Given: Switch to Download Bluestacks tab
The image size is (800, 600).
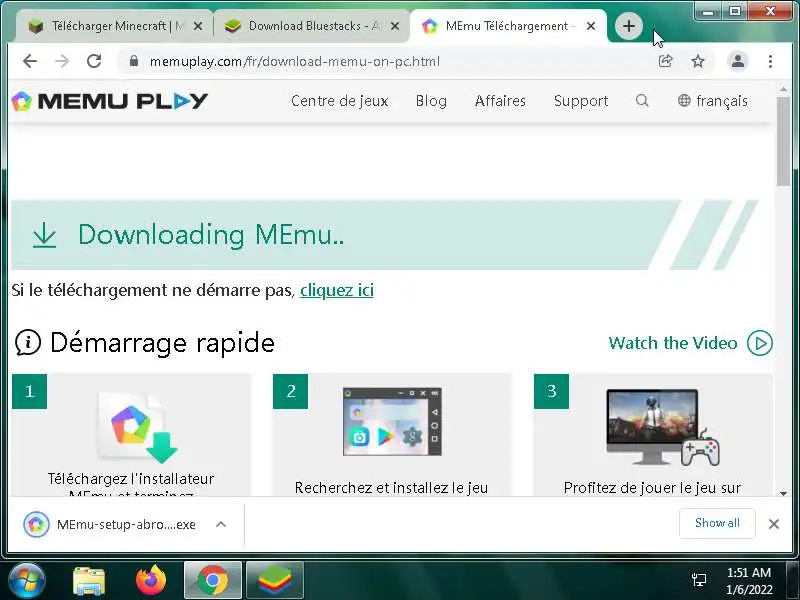Looking at the screenshot, I should click(x=311, y=26).
